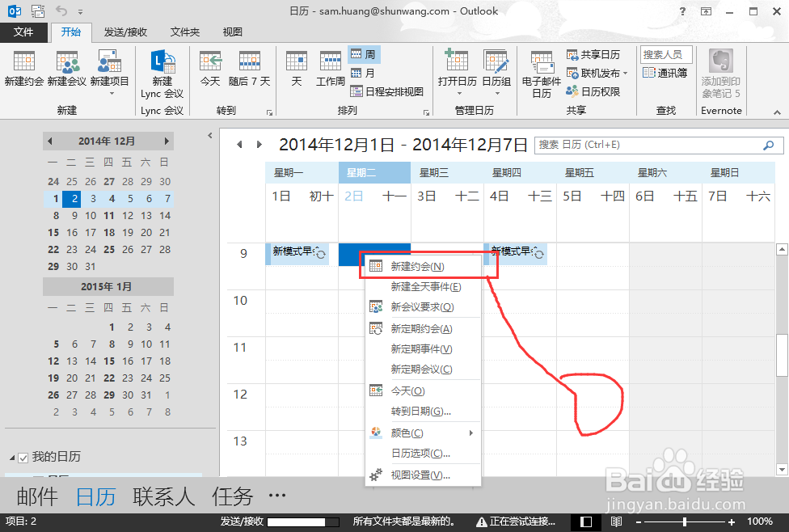Choose 新定期会议(C) from context menu

(423, 369)
